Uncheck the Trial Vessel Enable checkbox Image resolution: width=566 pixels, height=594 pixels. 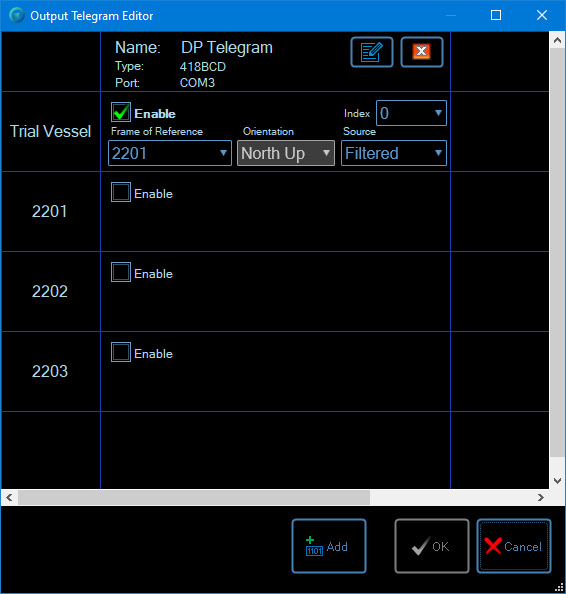[x=121, y=112]
